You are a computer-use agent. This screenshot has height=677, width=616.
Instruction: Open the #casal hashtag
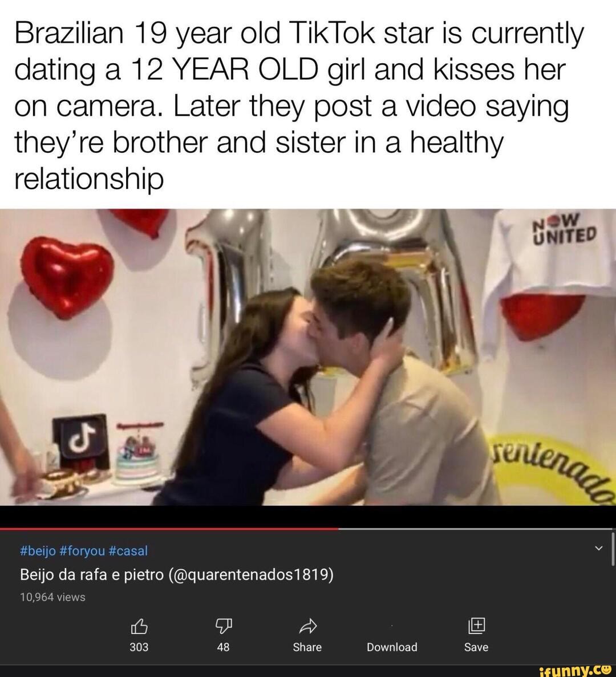127,551
